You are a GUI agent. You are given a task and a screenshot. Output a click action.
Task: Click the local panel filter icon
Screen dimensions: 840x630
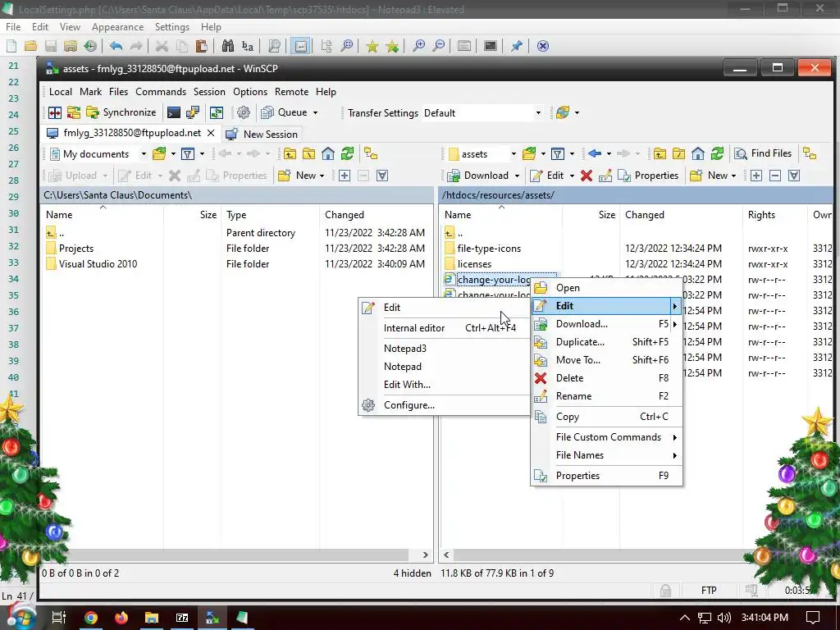tap(188, 154)
